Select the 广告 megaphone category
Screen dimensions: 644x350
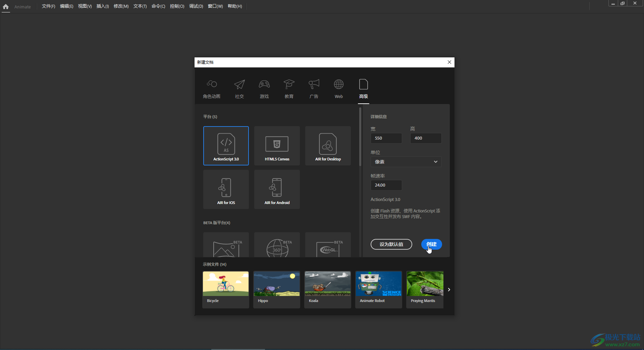pos(314,89)
